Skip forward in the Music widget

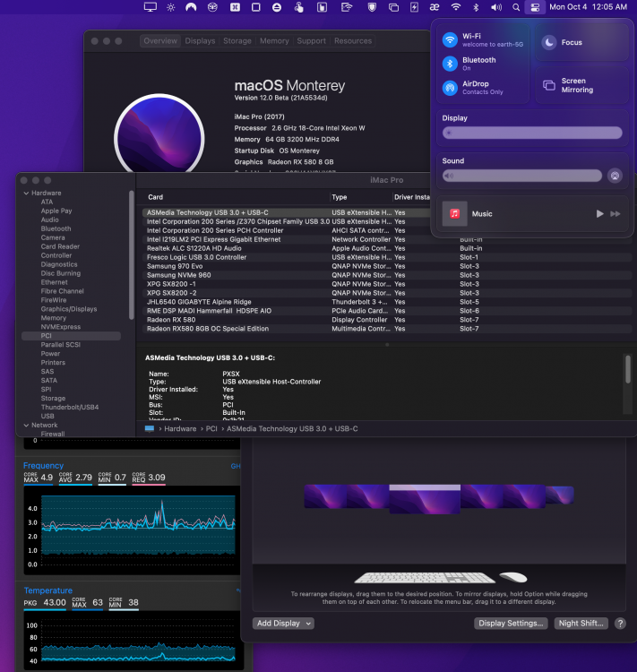pos(615,213)
